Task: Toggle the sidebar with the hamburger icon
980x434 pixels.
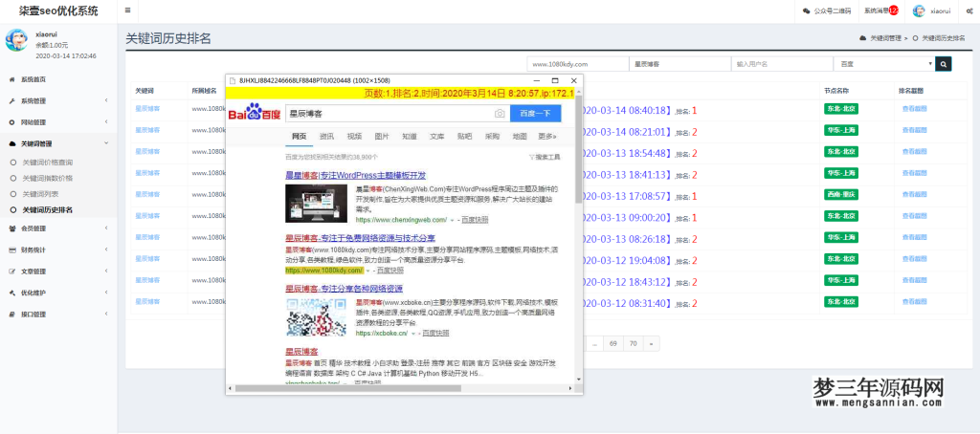Action: (x=127, y=10)
